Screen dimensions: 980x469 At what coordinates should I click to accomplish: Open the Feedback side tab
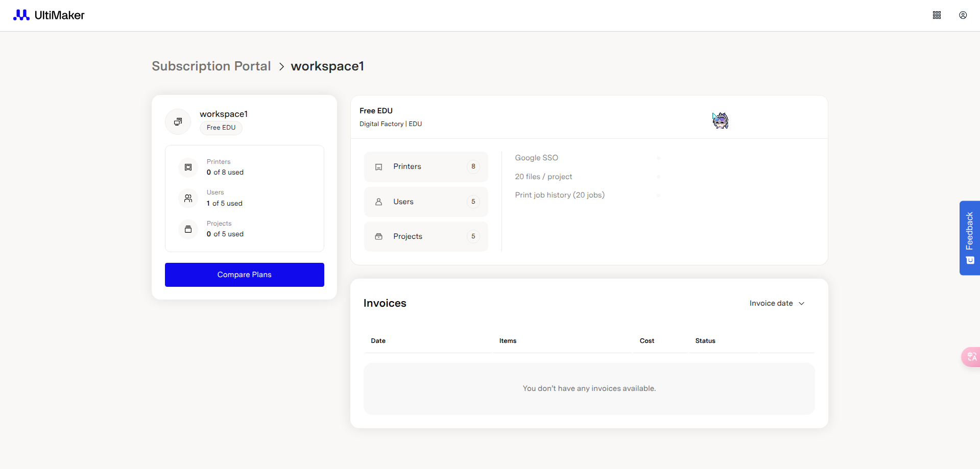tap(969, 238)
